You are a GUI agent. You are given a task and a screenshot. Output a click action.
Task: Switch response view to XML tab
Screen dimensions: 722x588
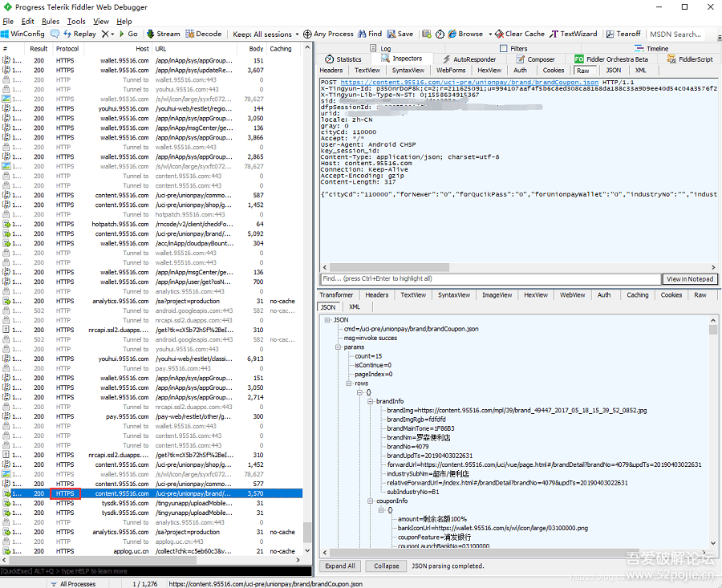pos(354,307)
